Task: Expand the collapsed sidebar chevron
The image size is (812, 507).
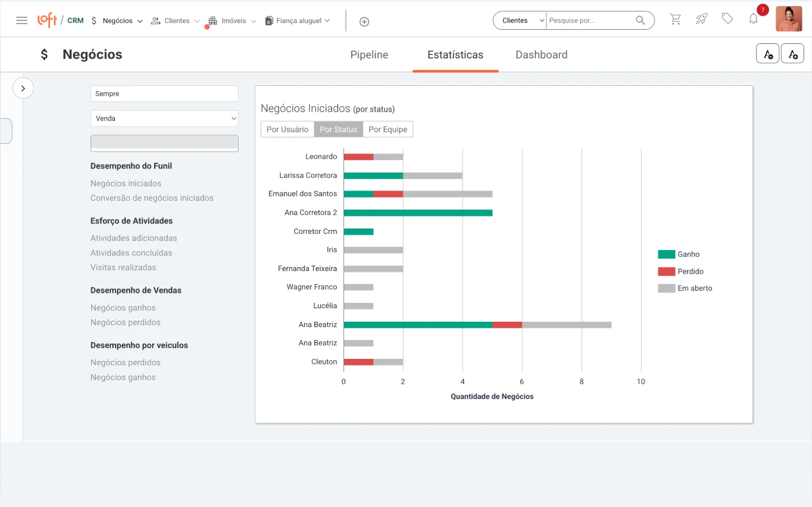Action: tap(23, 88)
